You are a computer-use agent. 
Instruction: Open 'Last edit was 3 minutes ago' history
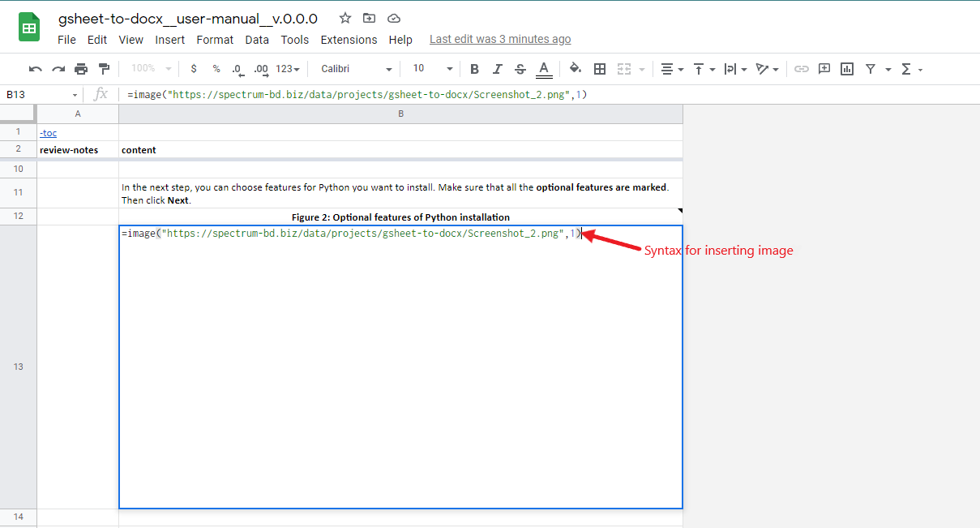[x=500, y=39]
